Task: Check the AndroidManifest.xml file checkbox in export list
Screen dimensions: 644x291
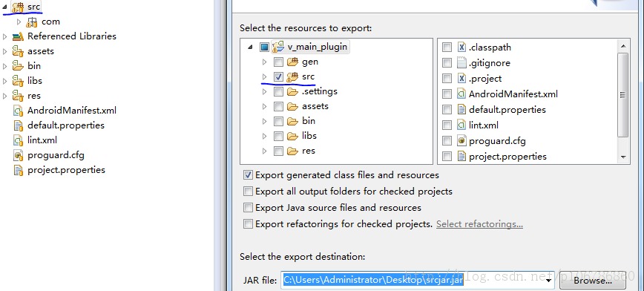Action: (x=447, y=94)
